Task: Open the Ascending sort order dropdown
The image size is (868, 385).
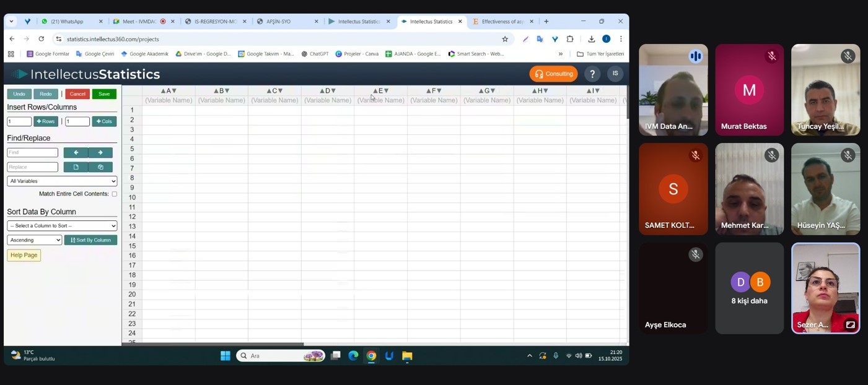Action: [x=35, y=240]
